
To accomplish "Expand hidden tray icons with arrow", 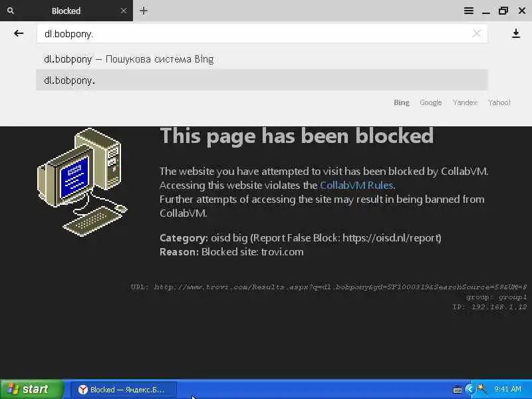I will pyautogui.click(x=470, y=390).
